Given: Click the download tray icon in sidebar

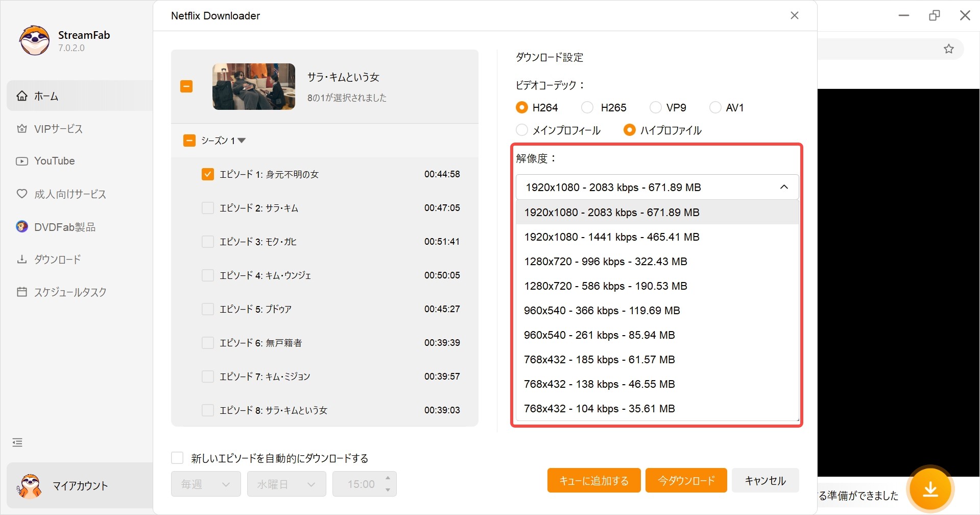Looking at the screenshot, I should tap(22, 259).
